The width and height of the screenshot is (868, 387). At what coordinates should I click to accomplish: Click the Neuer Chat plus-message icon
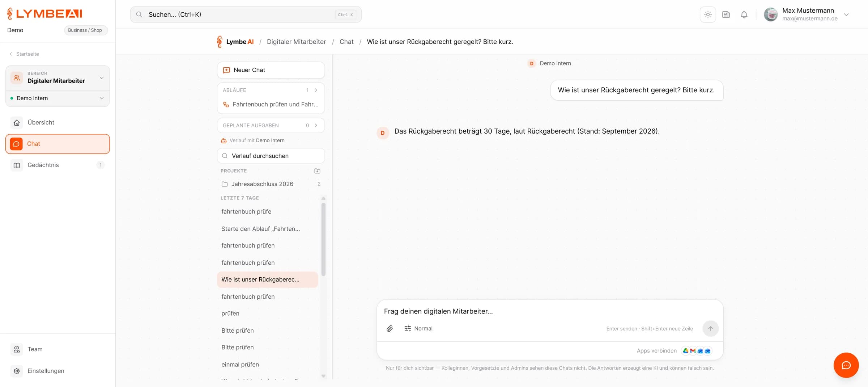pos(226,70)
